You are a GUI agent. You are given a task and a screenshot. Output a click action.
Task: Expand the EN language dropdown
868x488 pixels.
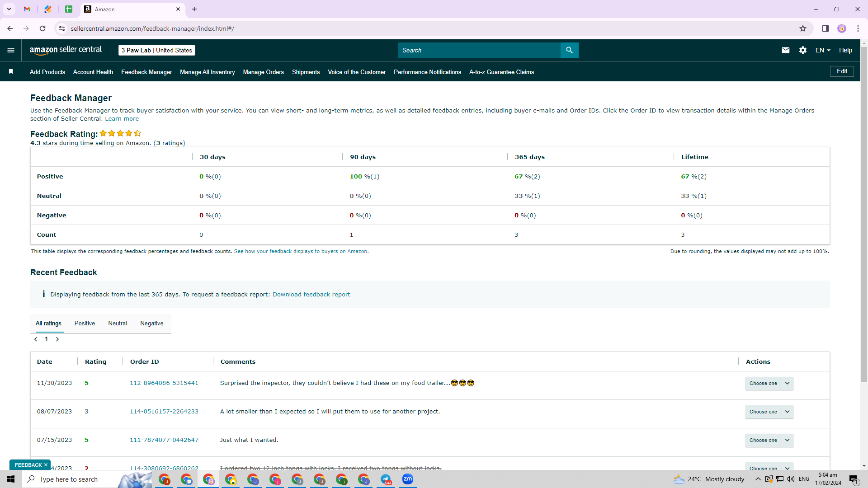[823, 50]
